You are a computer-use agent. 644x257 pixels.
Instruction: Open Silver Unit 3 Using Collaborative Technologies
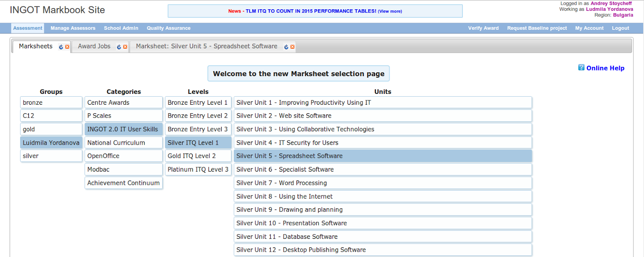383,129
